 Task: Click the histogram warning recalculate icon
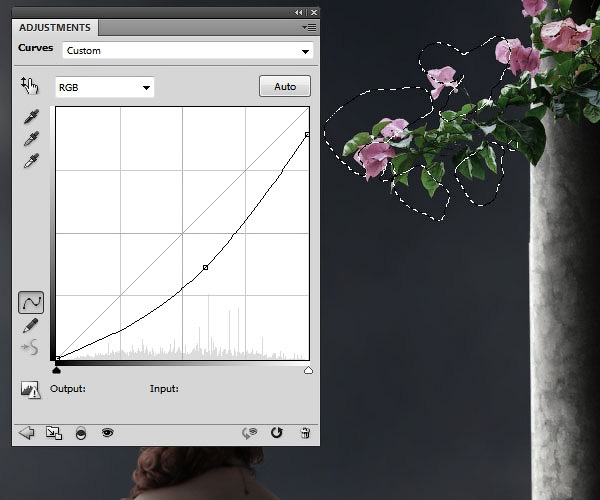pos(31,389)
